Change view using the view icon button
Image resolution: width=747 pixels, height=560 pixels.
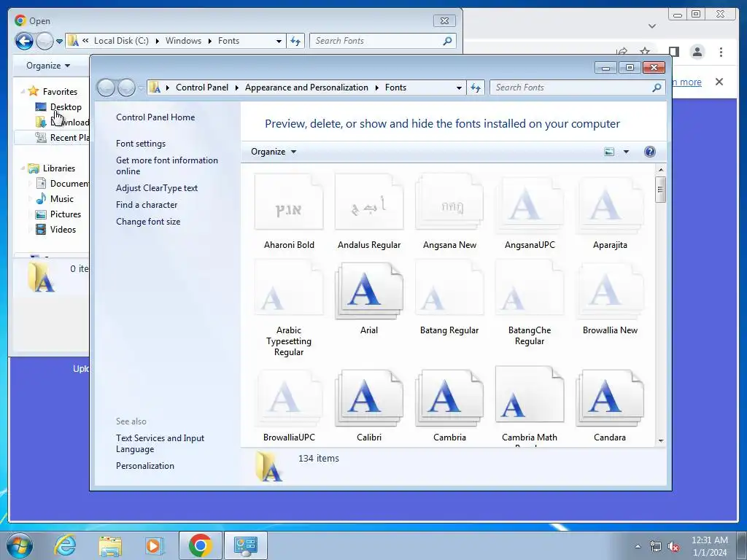[609, 152]
